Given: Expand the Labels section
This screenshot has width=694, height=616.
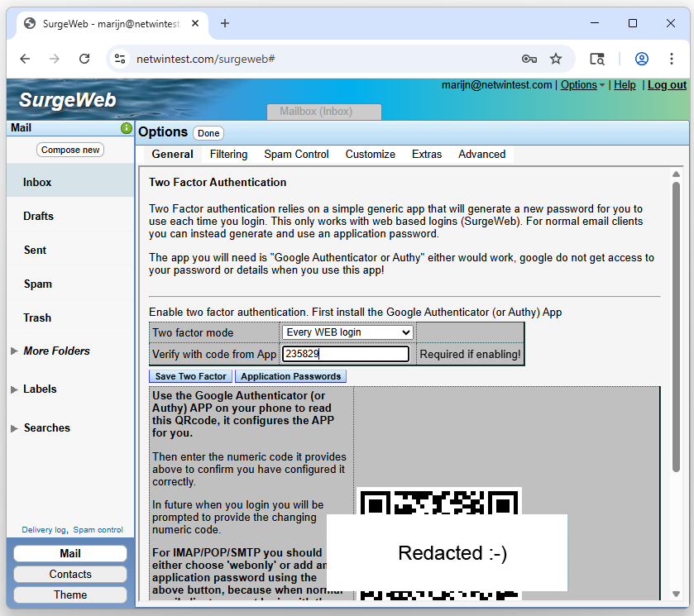Looking at the screenshot, I should [x=14, y=389].
